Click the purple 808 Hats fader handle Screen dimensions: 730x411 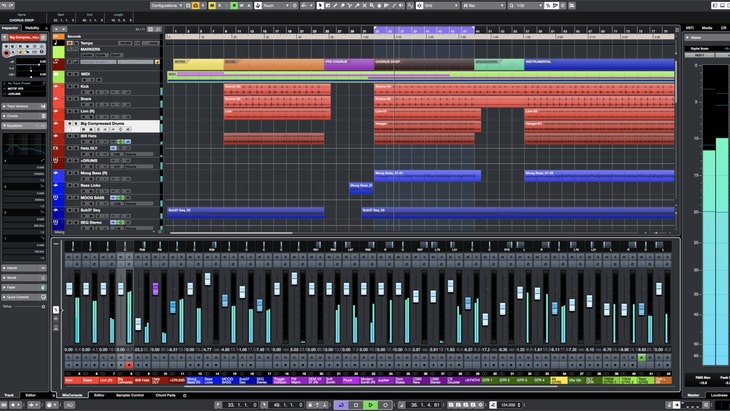pyautogui.click(x=155, y=289)
